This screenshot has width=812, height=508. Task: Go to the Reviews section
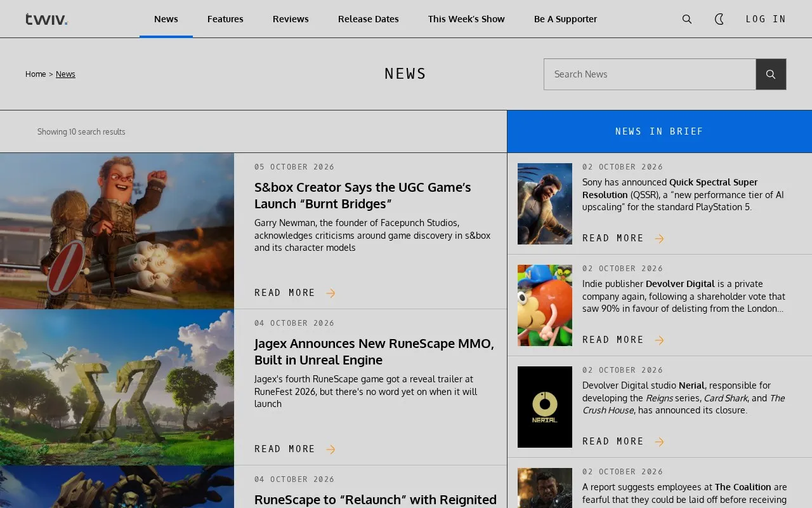click(291, 19)
